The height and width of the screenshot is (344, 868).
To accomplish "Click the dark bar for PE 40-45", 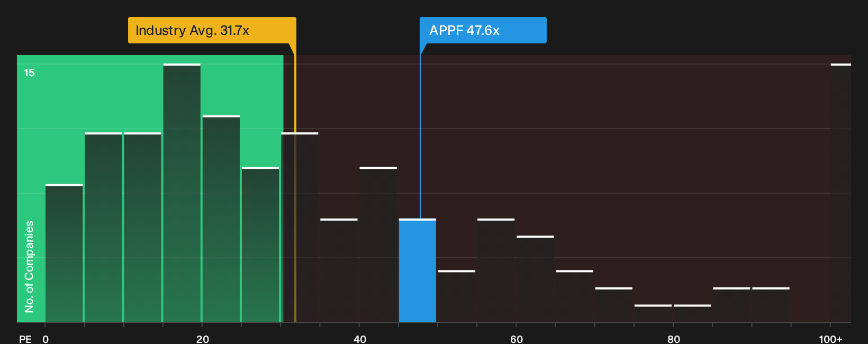I will pos(378,245).
